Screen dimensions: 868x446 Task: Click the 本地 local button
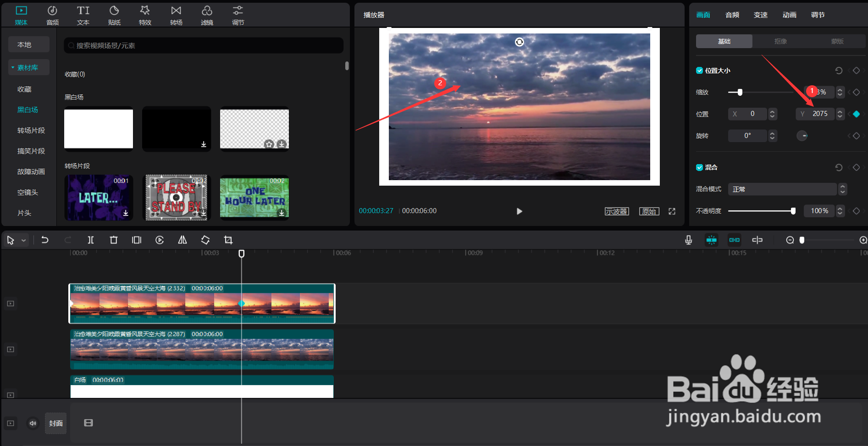click(28, 44)
